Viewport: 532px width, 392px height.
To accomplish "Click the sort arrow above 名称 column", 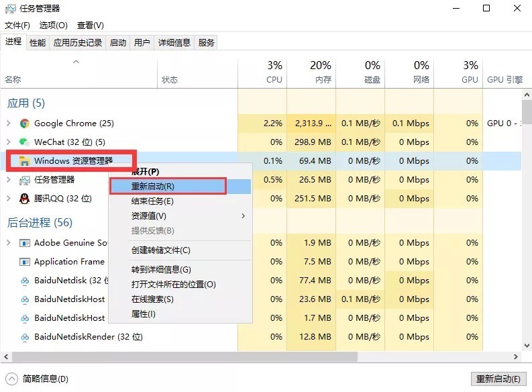I will click(x=76, y=62).
